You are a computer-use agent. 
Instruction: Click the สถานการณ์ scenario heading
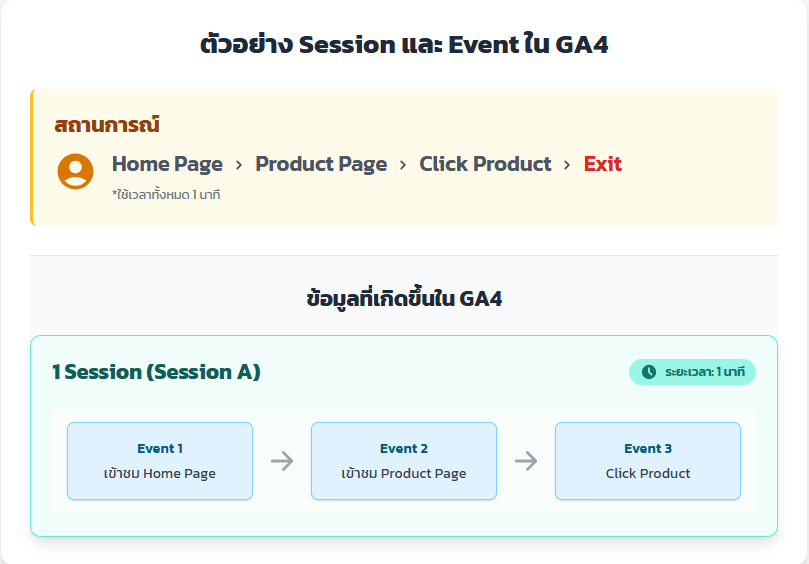click(107, 125)
